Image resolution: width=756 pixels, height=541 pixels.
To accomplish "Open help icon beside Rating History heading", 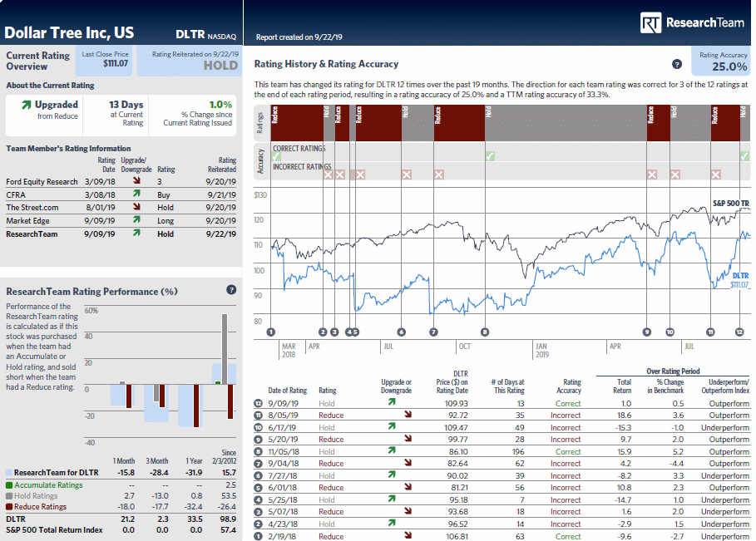I will (677, 64).
